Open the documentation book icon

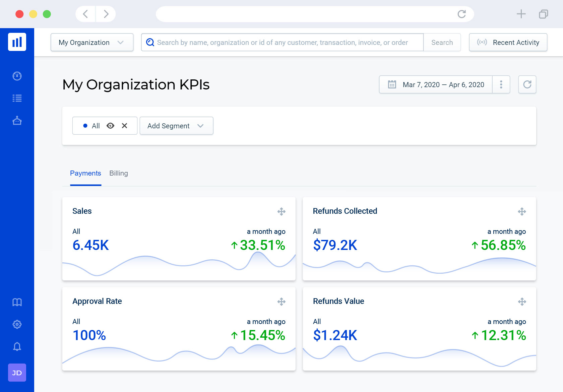(17, 302)
